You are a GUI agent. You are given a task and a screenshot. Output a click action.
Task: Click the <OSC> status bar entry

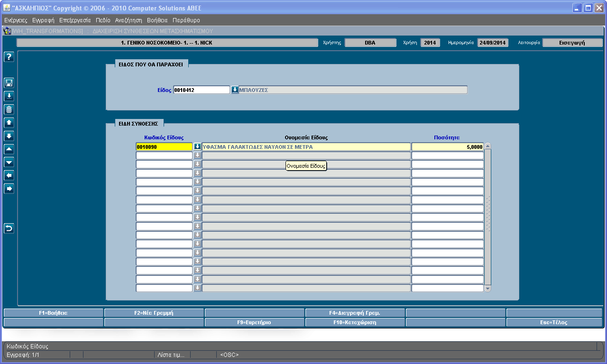230,355
